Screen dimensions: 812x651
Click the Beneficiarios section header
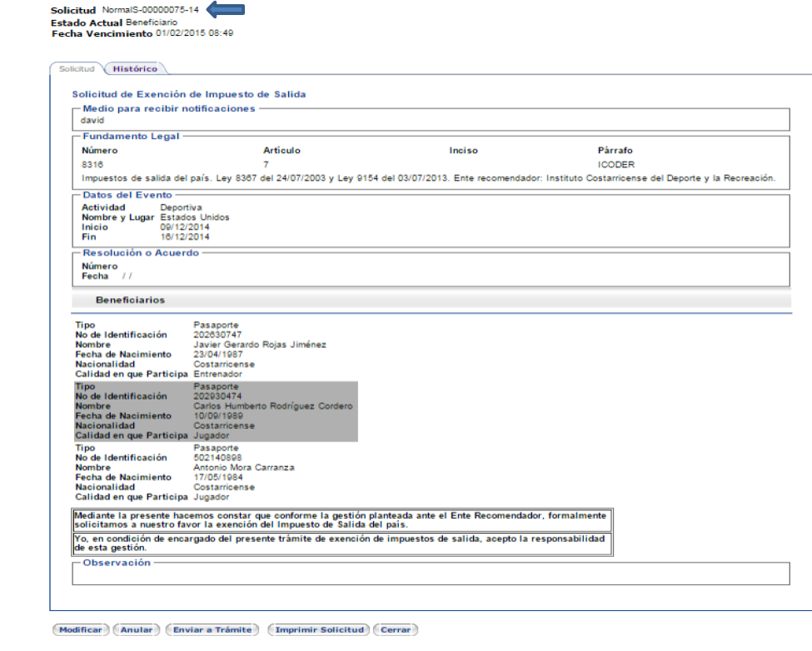(130, 300)
